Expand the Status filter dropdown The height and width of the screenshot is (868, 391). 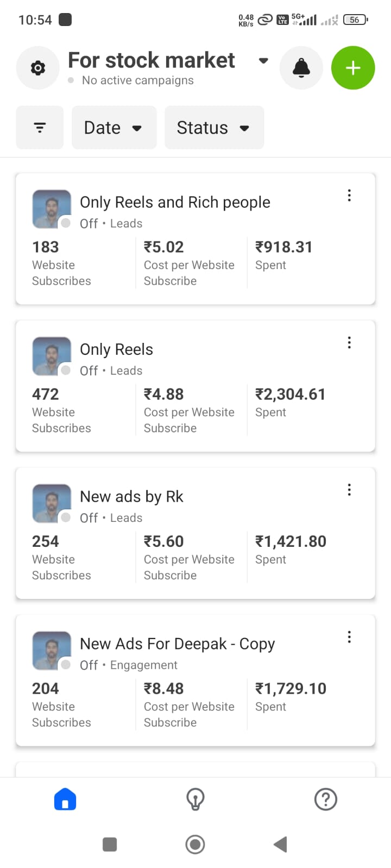pyautogui.click(x=213, y=128)
